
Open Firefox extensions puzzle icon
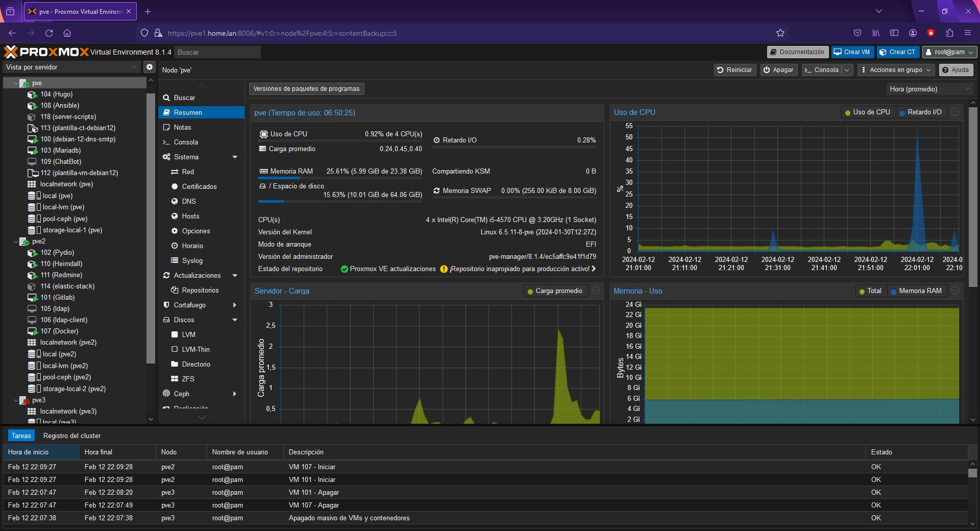949,33
